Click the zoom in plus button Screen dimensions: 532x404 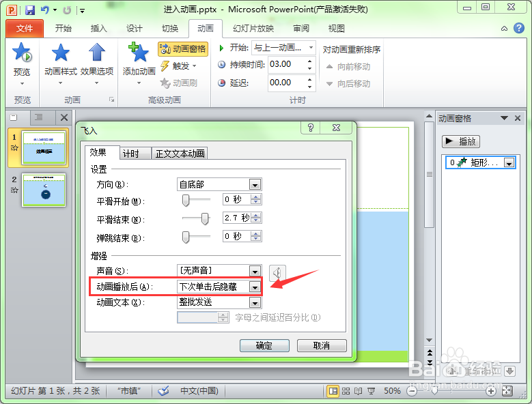[490, 392]
